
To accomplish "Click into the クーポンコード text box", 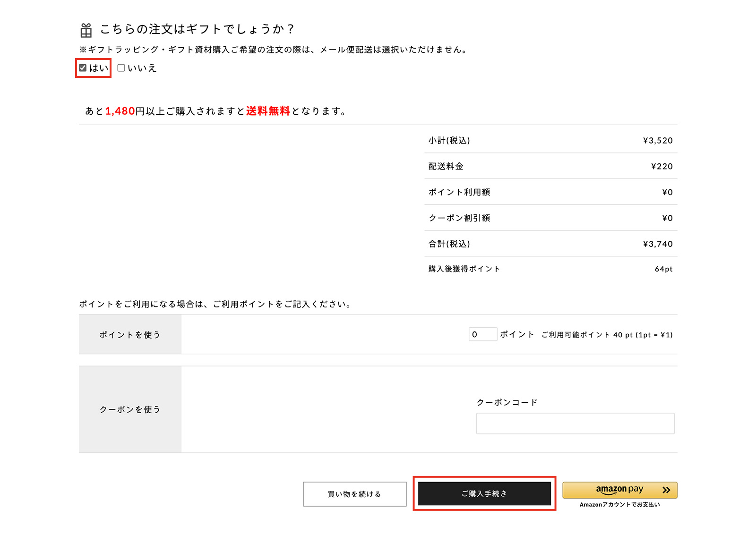I will 575,424.
